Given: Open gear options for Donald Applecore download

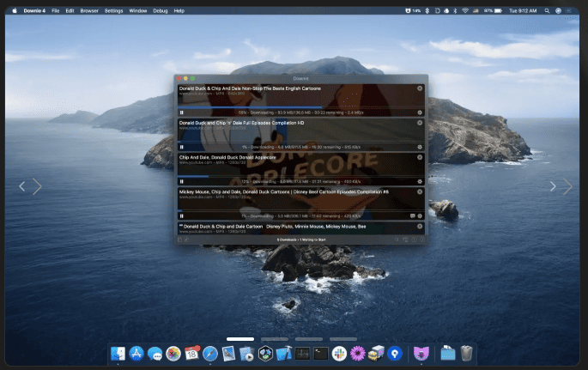Looking at the screenshot, I should click(420, 181).
